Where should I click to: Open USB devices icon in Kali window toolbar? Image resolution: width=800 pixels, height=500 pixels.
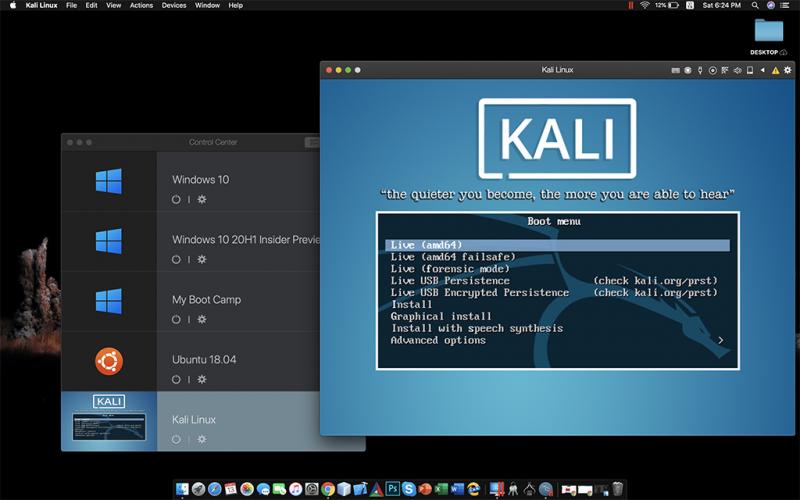pyautogui.click(x=700, y=70)
